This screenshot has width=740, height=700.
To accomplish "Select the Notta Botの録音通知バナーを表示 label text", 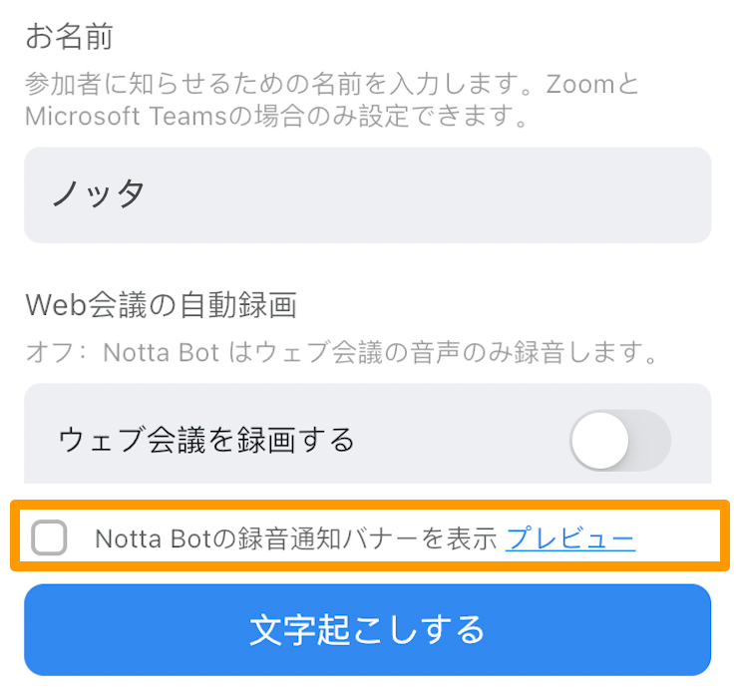I will click(296, 538).
